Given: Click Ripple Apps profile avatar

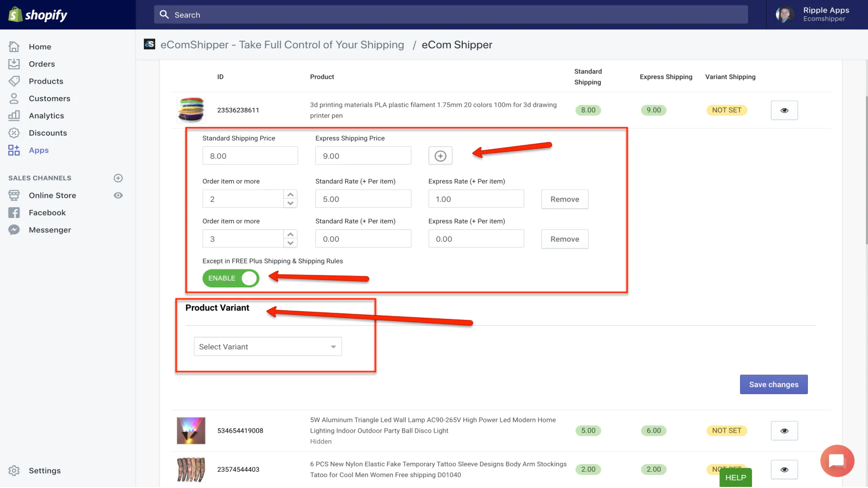Looking at the screenshot, I should click(784, 15).
